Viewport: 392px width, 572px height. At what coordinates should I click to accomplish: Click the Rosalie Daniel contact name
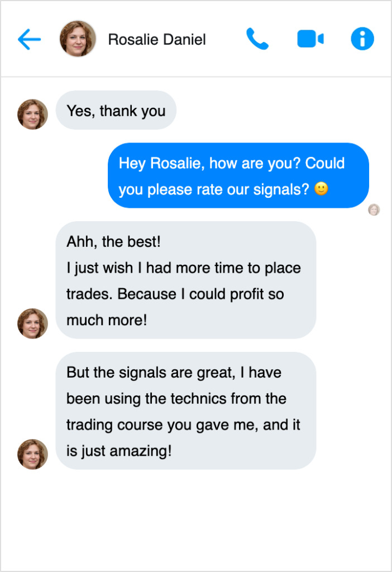point(157,40)
